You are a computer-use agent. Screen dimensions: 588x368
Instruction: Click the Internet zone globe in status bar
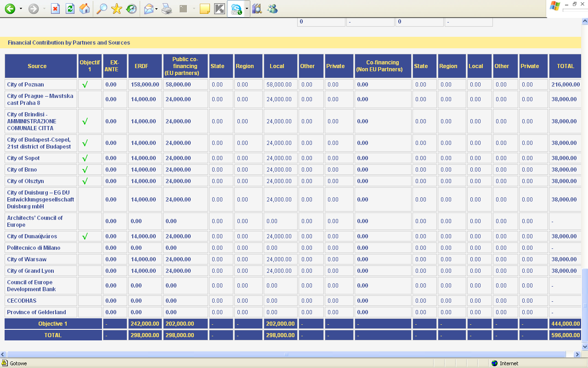pyautogui.click(x=494, y=363)
